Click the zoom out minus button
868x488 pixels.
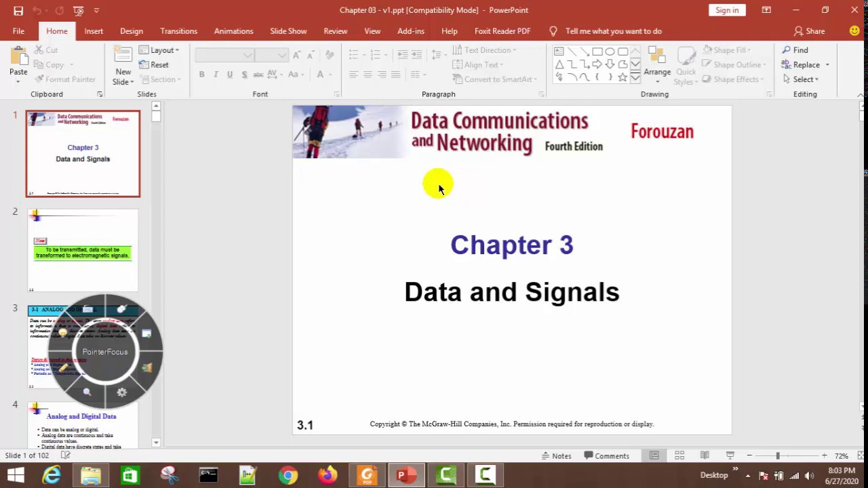coord(749,455)
